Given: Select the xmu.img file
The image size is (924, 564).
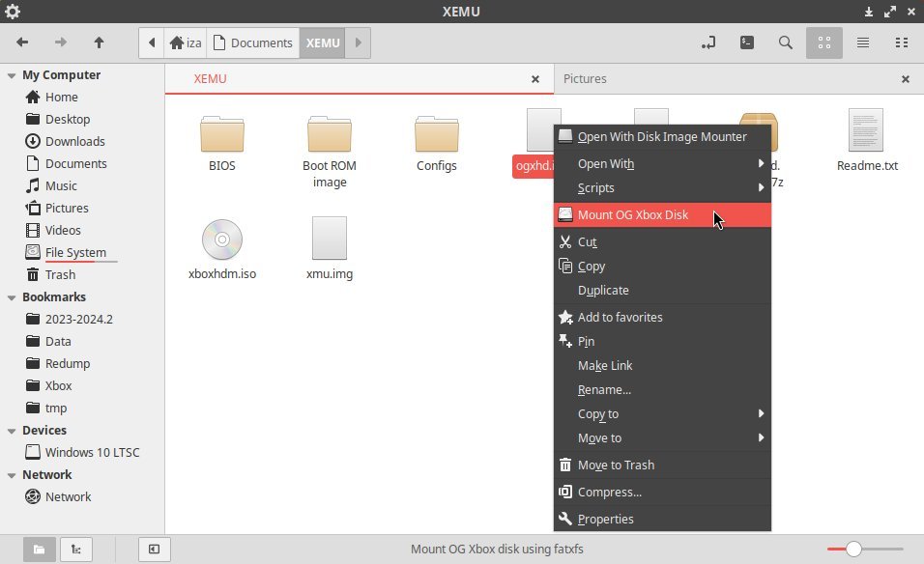Looking at the screenshot, I should click(330, 248).
